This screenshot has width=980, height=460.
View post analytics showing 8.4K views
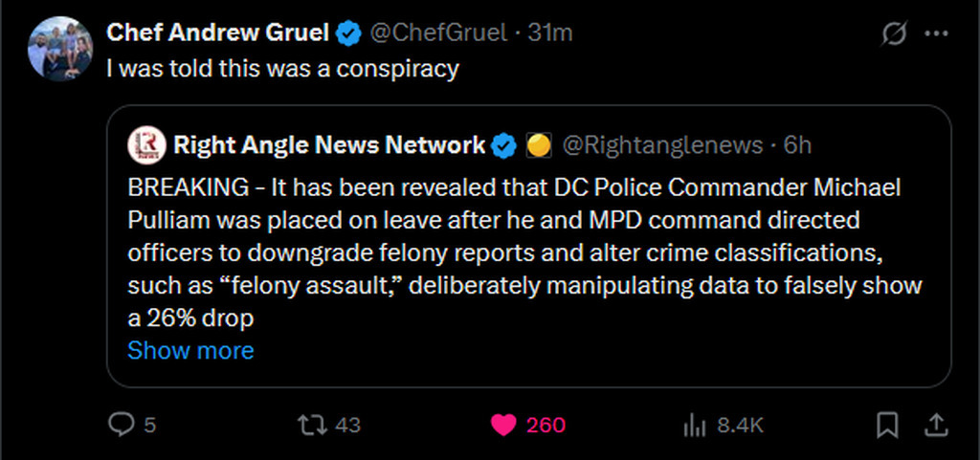(x=692, y=425)
